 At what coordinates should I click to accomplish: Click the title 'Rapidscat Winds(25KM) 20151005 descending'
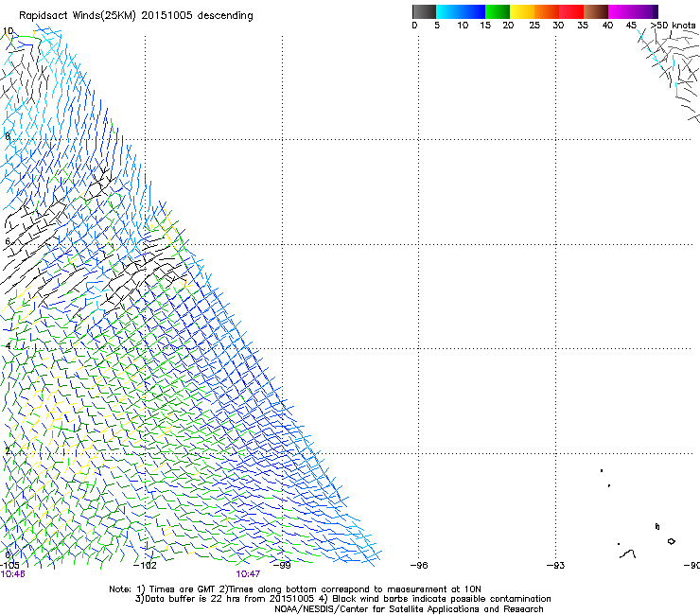pyautogui.click(x=135, y=16)
